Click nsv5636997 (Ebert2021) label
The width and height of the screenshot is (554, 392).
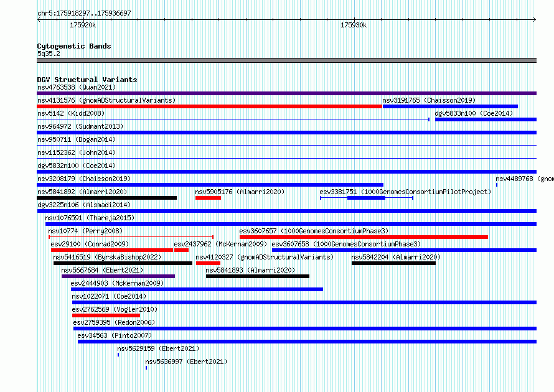point(186,362)
